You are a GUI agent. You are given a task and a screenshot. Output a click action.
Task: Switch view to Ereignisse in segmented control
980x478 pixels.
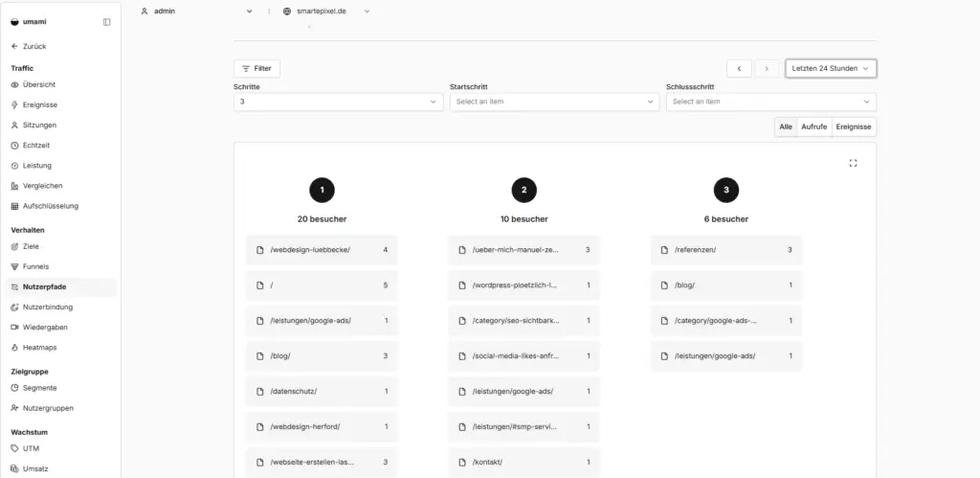click(x=854, y=127)
